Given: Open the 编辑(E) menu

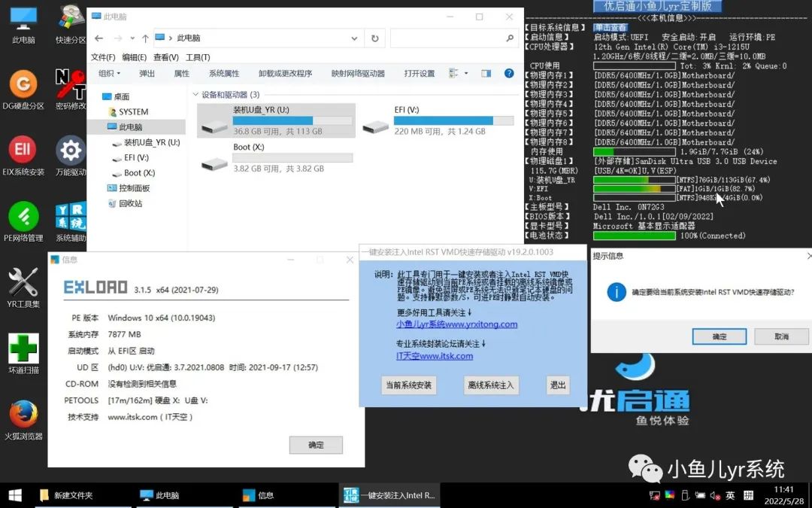Looking at the screenshot, I should (x=134, y=57).
